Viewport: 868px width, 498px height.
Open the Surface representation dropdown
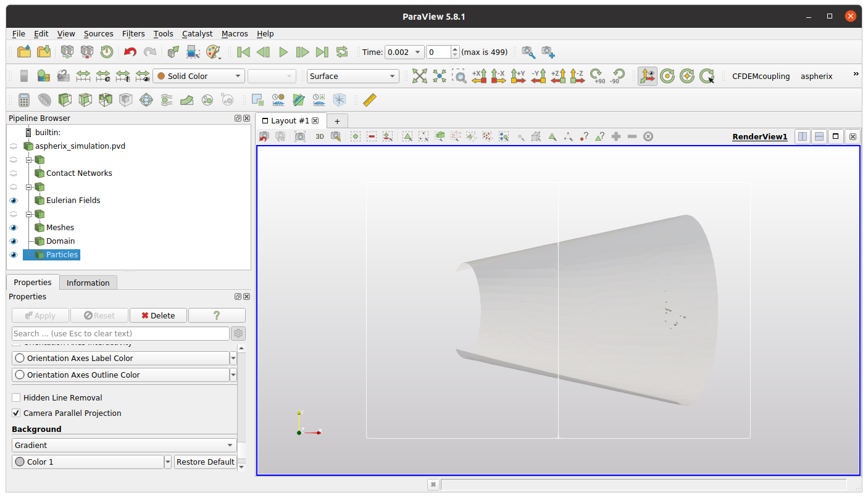point(353,76)
